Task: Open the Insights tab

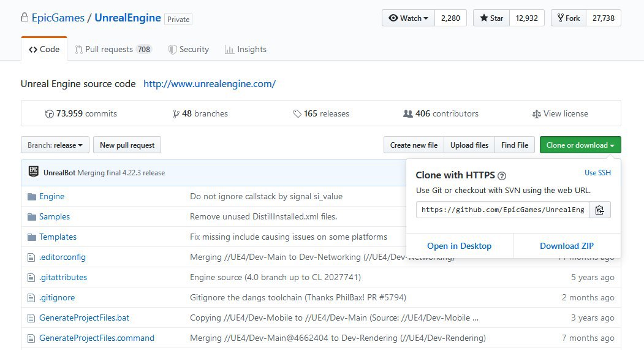Action: pyautogui.click(x=246, y=49)
